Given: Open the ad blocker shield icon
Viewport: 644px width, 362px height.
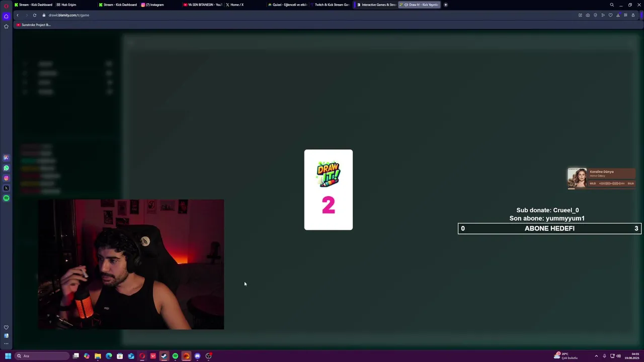Looking at the screenshot, I should (595, 15).
